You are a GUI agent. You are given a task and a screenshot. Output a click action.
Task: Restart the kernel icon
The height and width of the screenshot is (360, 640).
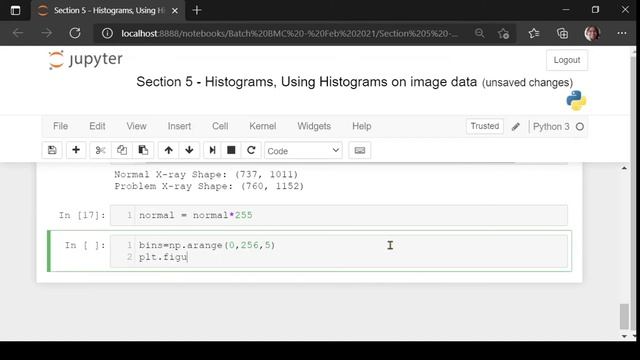pyautogui.click(x=251, y=150)
